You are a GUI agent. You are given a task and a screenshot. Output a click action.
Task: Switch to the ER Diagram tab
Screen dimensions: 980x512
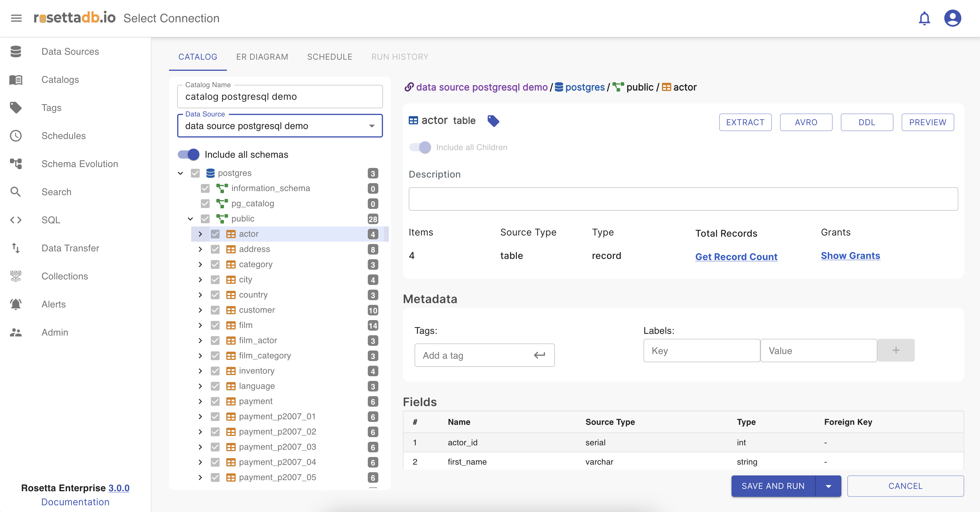pyautogui.click(x=262, y=57)
